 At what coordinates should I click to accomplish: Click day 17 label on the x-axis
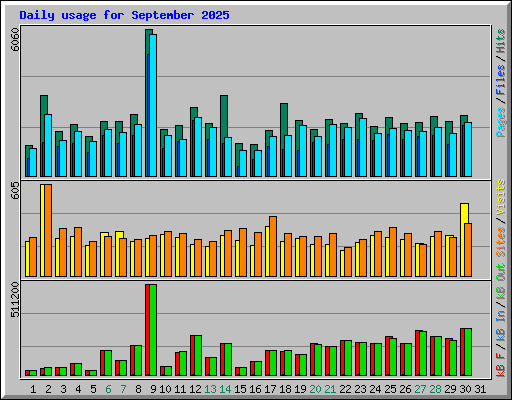[x=270, y=389]
